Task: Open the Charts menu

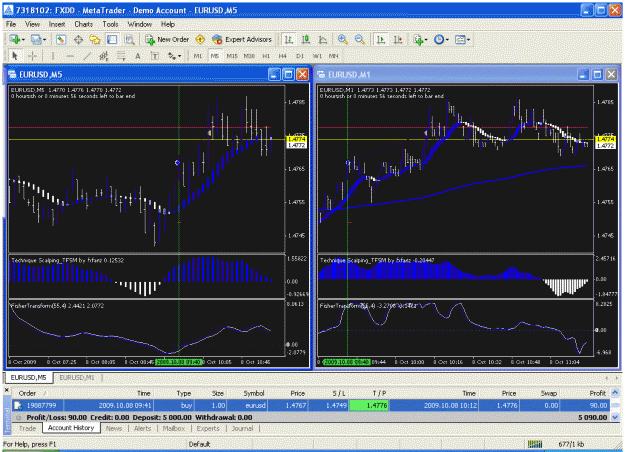Action: tap(83, 24)
